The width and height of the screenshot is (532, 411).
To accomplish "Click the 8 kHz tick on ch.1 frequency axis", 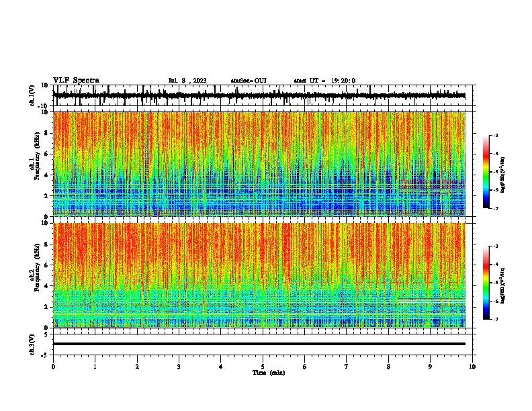I will click(x=47, y=133).
